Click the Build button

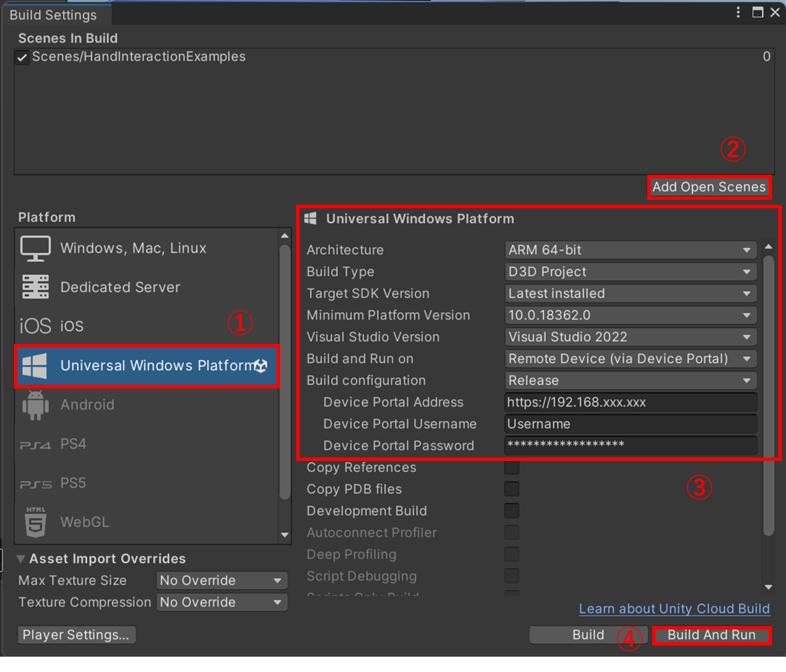click(x=588, y=635)
